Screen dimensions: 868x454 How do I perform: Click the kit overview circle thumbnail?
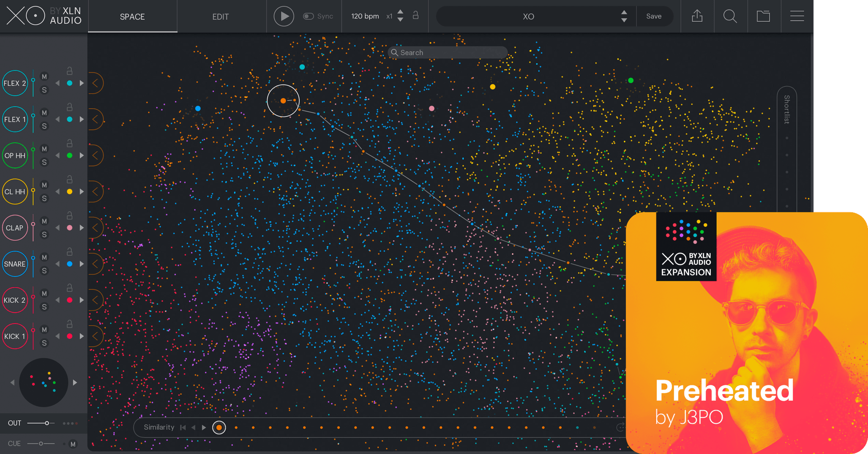point(43,383)
